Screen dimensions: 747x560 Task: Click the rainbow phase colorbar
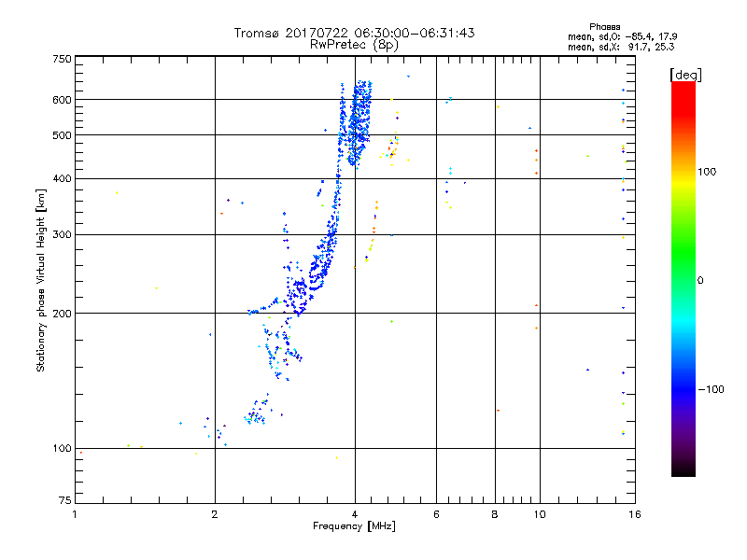click(x=684, y=278)
